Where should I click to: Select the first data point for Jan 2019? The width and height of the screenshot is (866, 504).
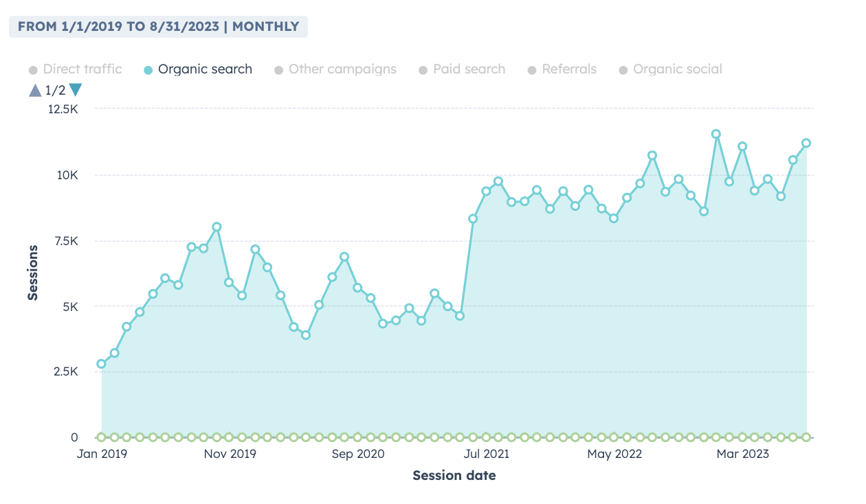tap(102, 364)
